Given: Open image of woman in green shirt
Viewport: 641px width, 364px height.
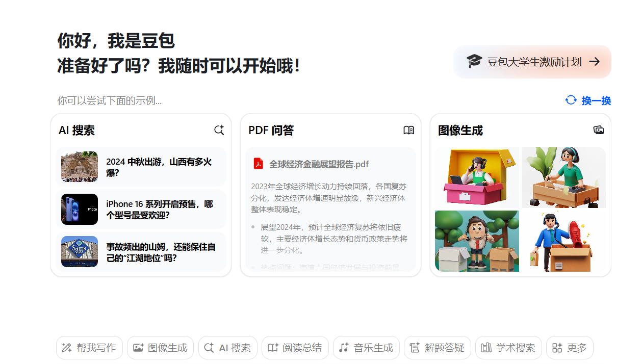Looking at the screenshot, I should pyautogui.click(x=563, y=177).
